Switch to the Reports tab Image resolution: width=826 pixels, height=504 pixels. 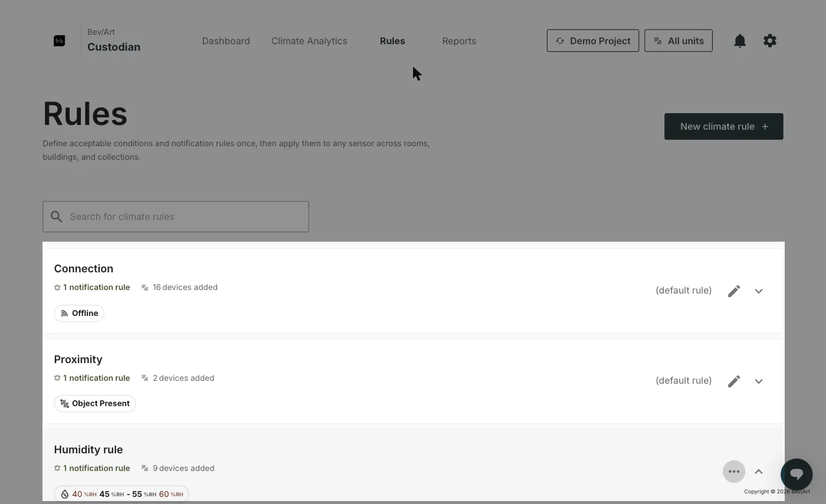[x=459, y=41]
